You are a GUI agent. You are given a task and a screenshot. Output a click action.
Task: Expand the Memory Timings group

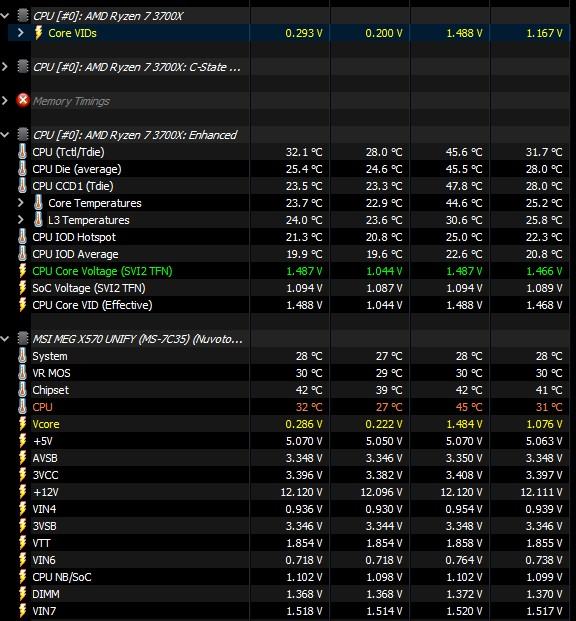[x=5, y=101]
